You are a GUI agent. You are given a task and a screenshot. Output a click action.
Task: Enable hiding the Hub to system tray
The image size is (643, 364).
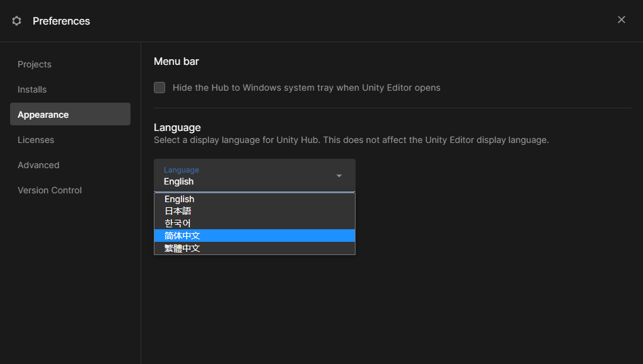click(159, 88)
